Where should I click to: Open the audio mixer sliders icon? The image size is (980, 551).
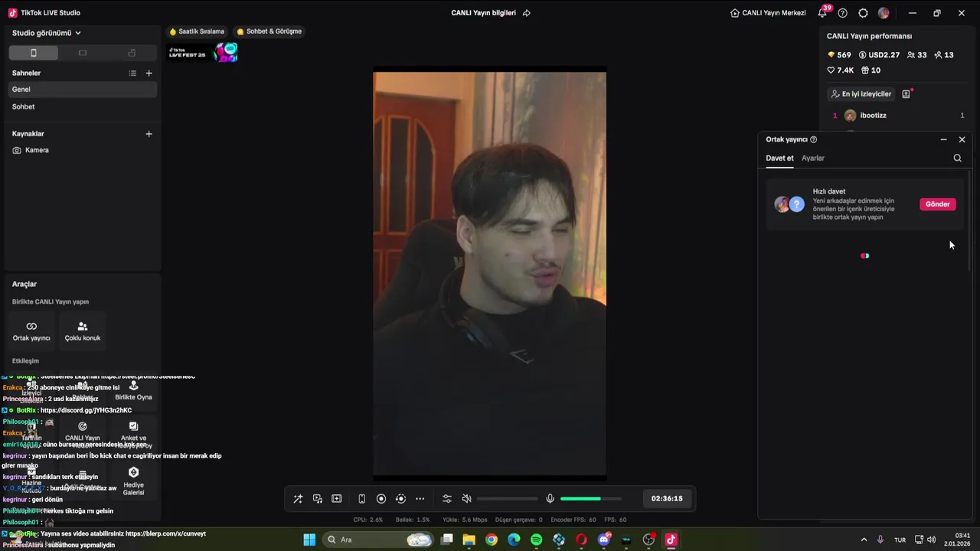pos(447,499)
